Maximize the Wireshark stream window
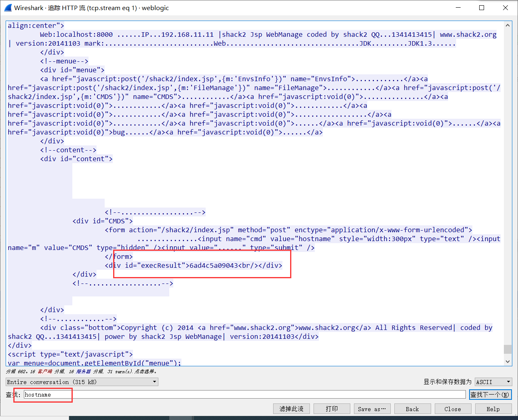 click(x=482, y=8)
